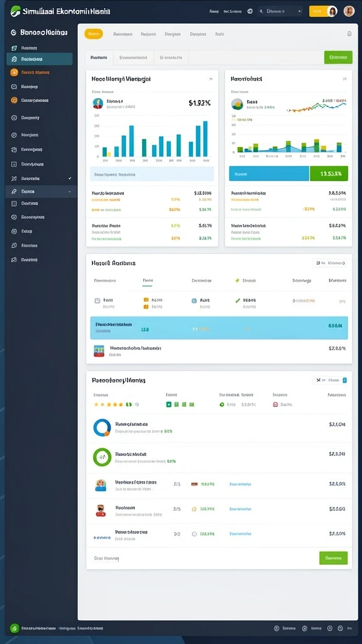
Task: Close the bar chart card with its X
Action: click(x=211, y=79)
